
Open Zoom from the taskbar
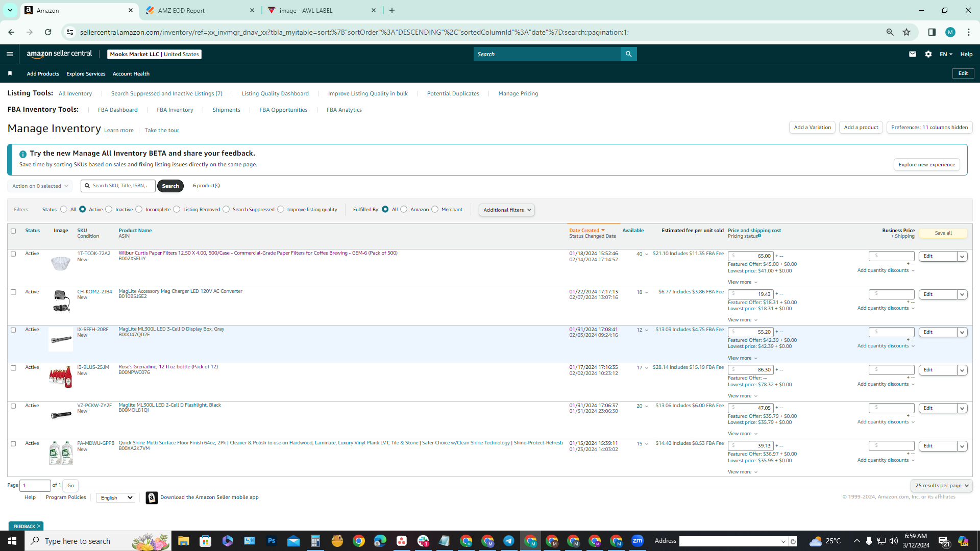(x=638, y=541)
